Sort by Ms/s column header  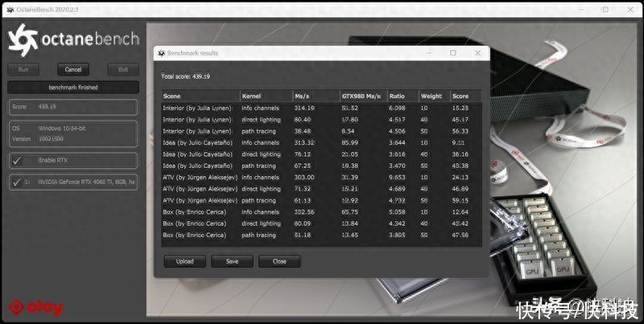pyautogui.click(x=316, y=96)
